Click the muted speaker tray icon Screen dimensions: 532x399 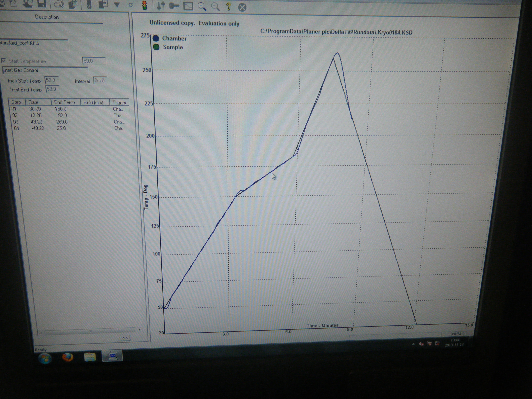(x=421, y=344)
